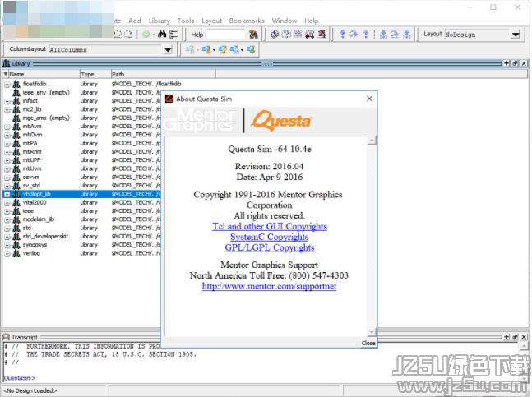532x397 pixels.
Task: Open dropdown arrow of orange-blue second-row icon
Action: click(x=214, y=50)
